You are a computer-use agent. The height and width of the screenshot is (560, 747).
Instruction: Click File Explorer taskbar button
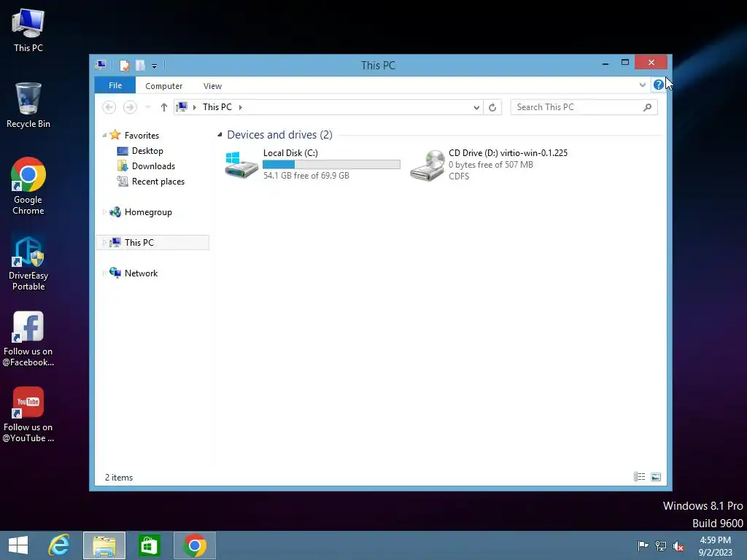click(104, 545)
